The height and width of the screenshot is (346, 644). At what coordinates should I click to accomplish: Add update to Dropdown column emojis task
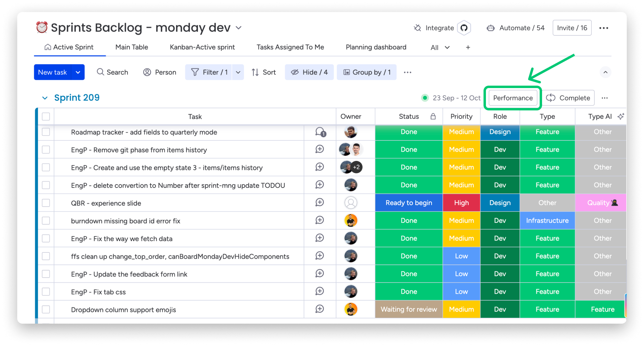tap(320, 309)
